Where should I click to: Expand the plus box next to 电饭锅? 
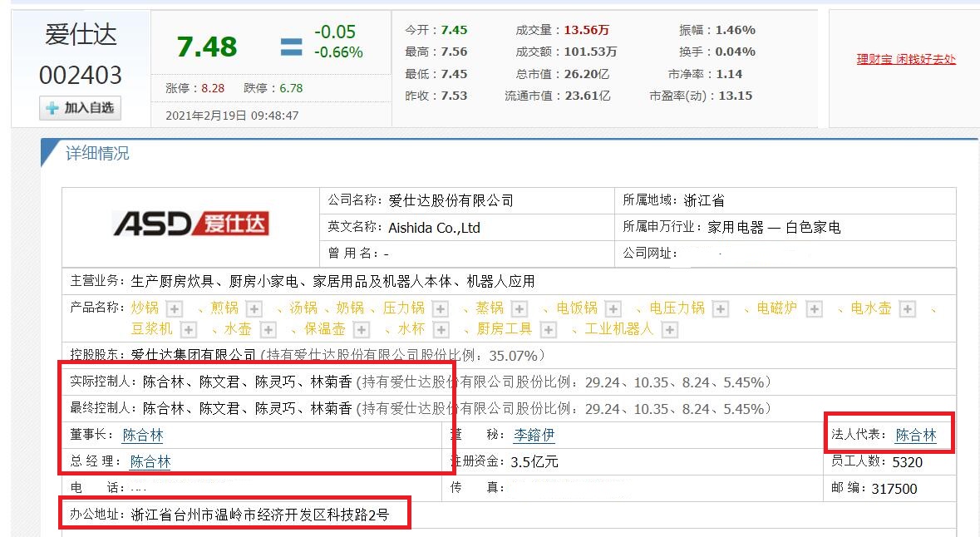point(613,309)
